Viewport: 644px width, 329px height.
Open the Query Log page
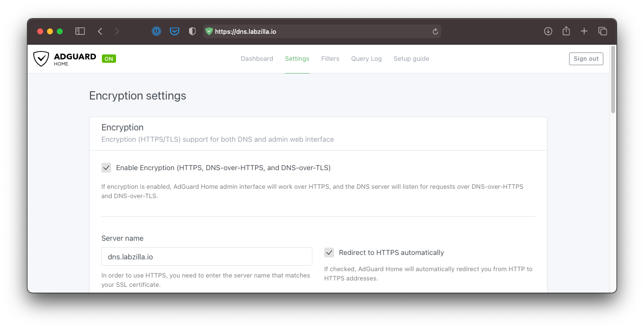(x=366, y=59)
